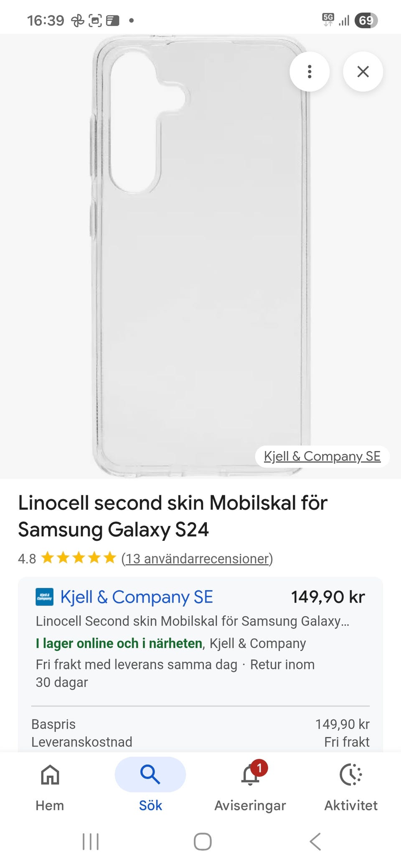Tap the Kjell & Company store logo icon
Image resolution: width=401 pixels, height=868 pixels.
(45, 597)
